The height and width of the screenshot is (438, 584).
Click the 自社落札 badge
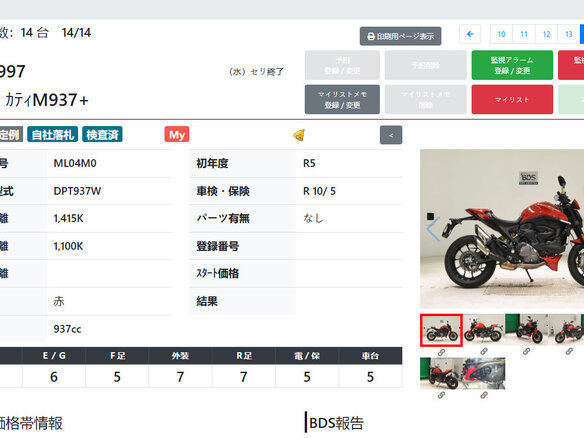(x=53, y=134)
